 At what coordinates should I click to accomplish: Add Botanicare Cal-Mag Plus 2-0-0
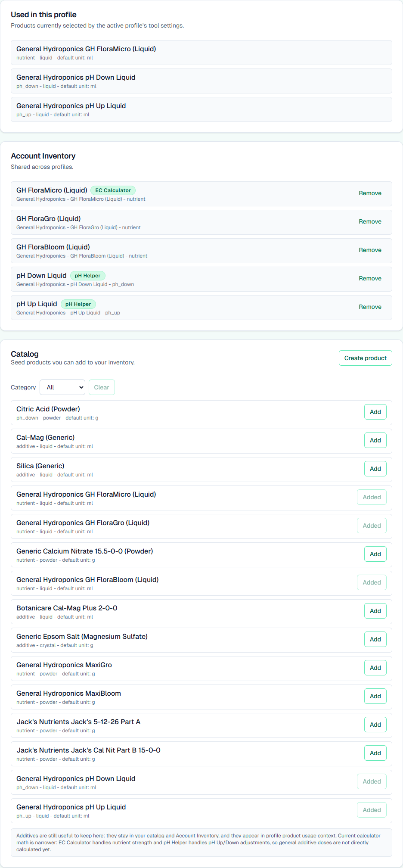click(375, 611)
